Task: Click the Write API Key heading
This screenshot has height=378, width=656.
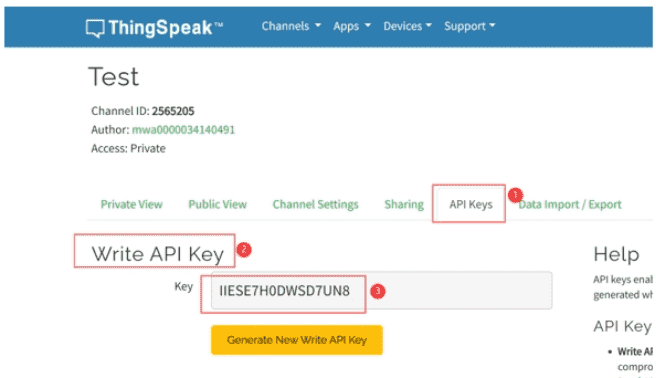Action: (158, 254)
